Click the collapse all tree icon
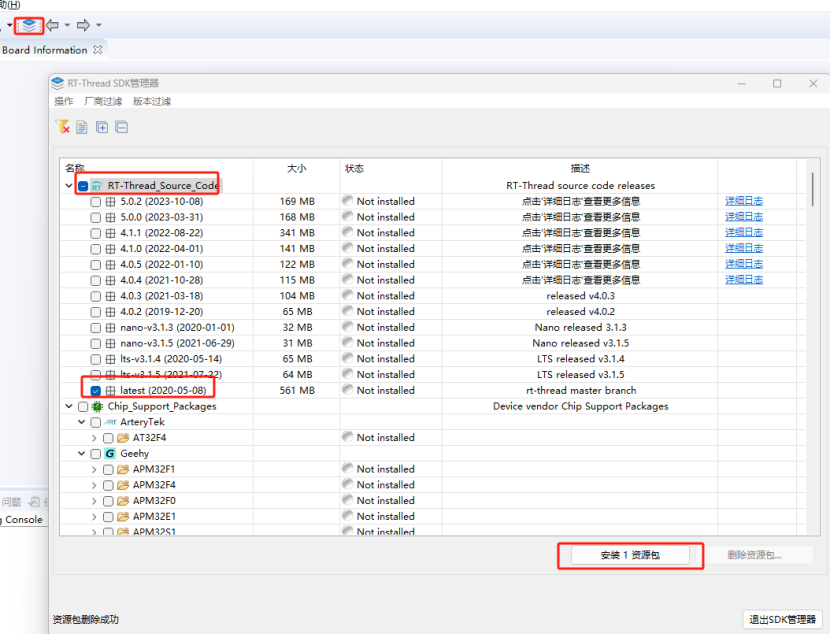Screen dimensions: 830x634 (121, 127)
